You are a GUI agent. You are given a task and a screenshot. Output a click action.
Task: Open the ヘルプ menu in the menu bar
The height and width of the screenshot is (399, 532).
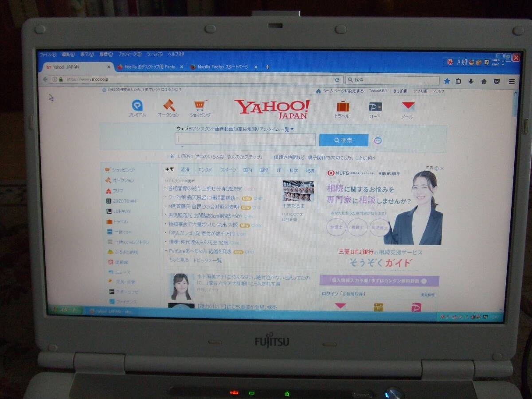coord(176,55)
